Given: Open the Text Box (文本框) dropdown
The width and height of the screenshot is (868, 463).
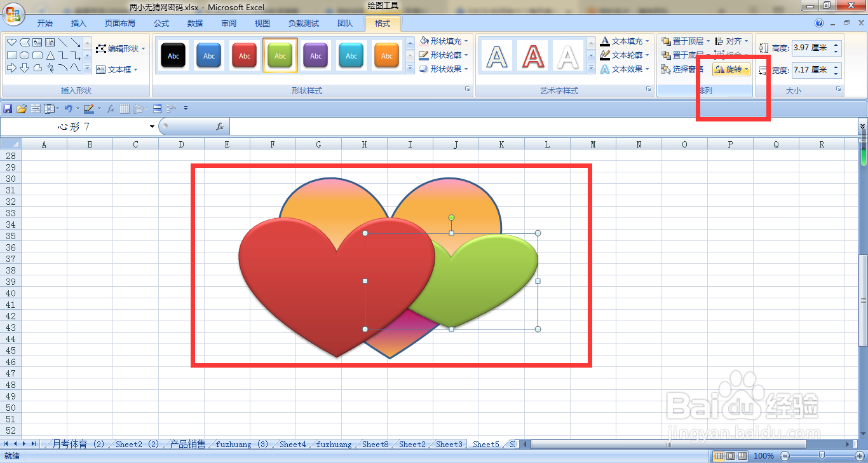Looking at the screenshot, I should pos(117,69).
